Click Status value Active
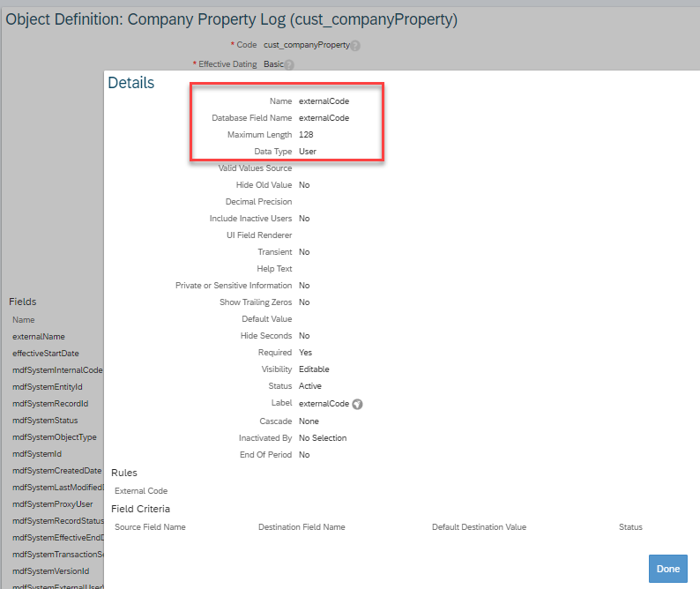Viewport: 700px width, 589px height. (x=309, y=386)
